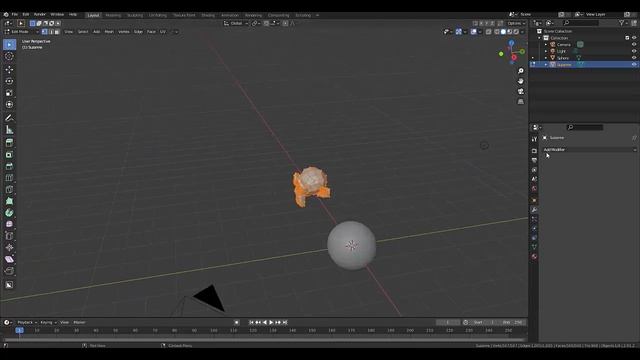
Task: Select the Measure tool
Action: pos(9,130)
